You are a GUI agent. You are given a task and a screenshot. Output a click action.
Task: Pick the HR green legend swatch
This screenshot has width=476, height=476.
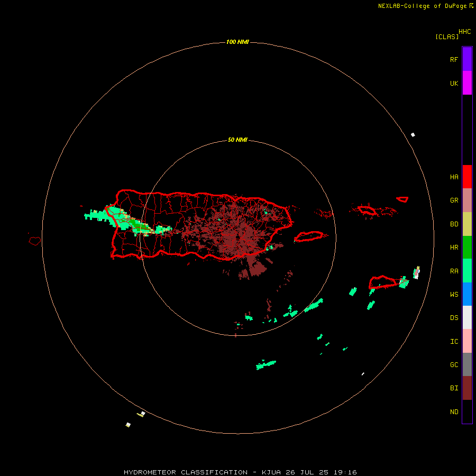(x=467, y=248)
